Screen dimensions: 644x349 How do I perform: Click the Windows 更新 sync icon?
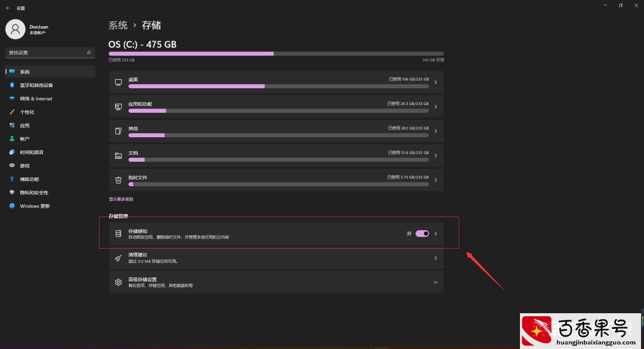(12, 206)
